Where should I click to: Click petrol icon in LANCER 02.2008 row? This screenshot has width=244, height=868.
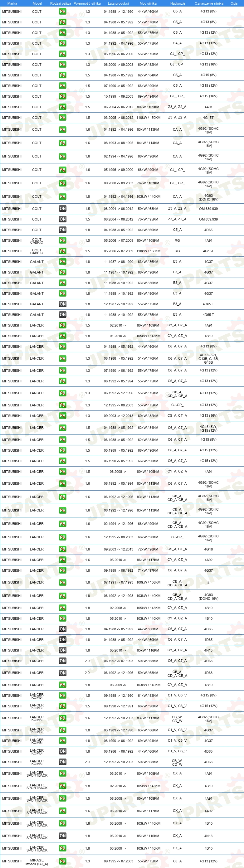pyautogui.click(x=62, y=608)
